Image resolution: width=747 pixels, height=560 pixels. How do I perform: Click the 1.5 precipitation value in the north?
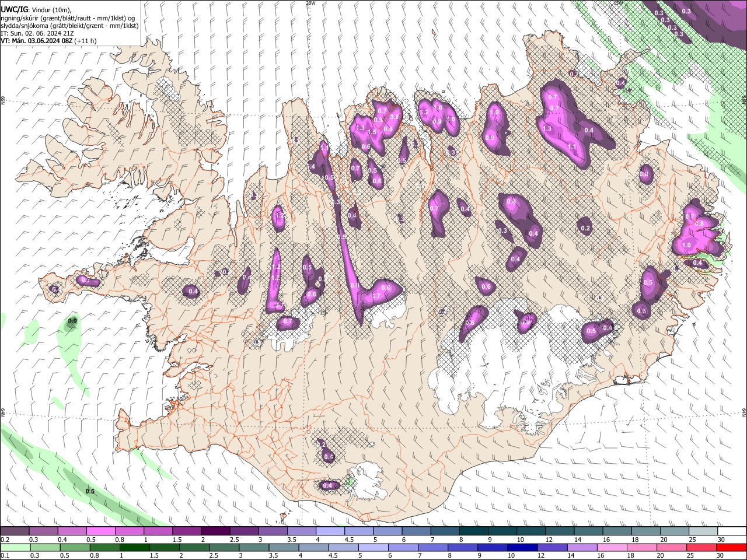pyautogui.click(x=372, y=132)
